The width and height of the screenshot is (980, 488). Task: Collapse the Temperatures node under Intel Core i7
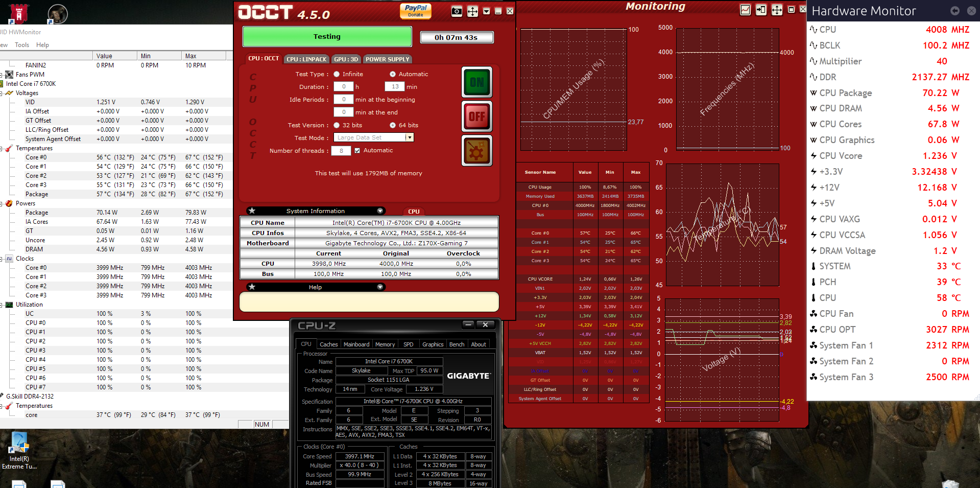tap(2, 149)
